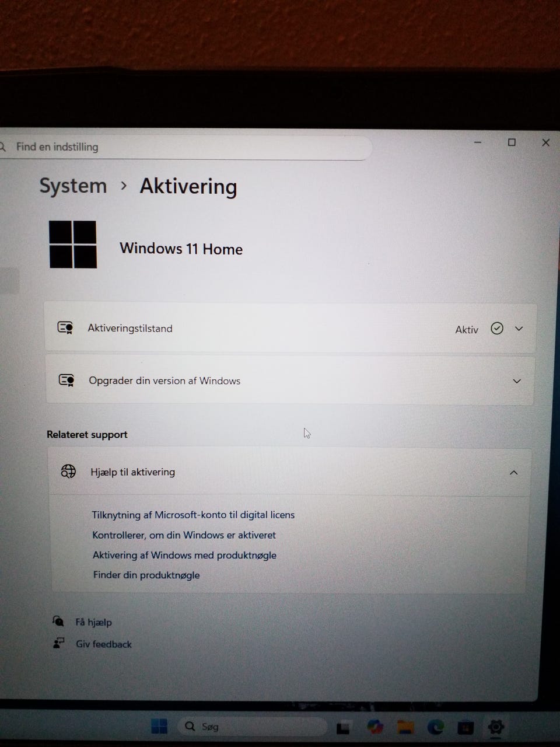Go back to System in breadcrumb
Viewport: 560px width, 747px height.
(x=73, y=186)
